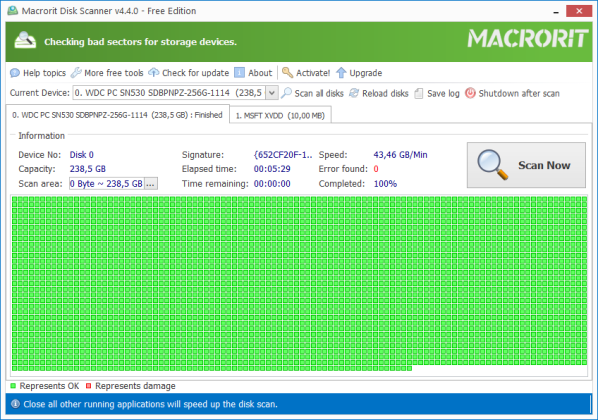Viewport: 598px width, 420px height.
Task: Open Help topics
Action: click(44, 72)
